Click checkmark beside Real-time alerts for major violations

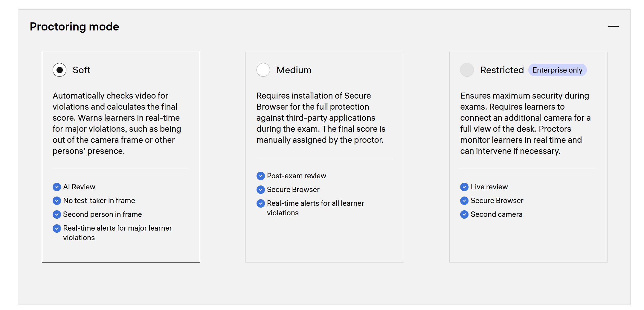click(57, 228)
